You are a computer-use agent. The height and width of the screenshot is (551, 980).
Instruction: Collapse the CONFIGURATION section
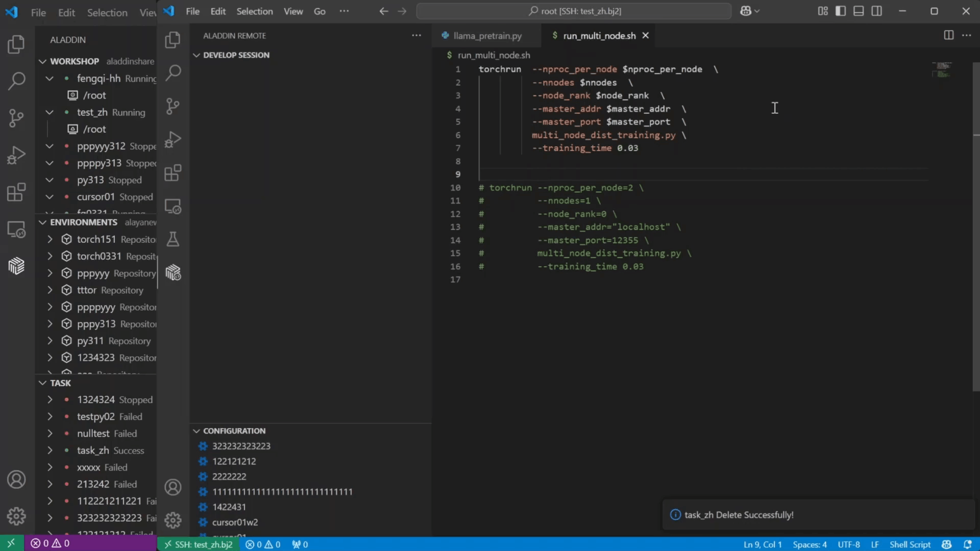coord(197,431)
